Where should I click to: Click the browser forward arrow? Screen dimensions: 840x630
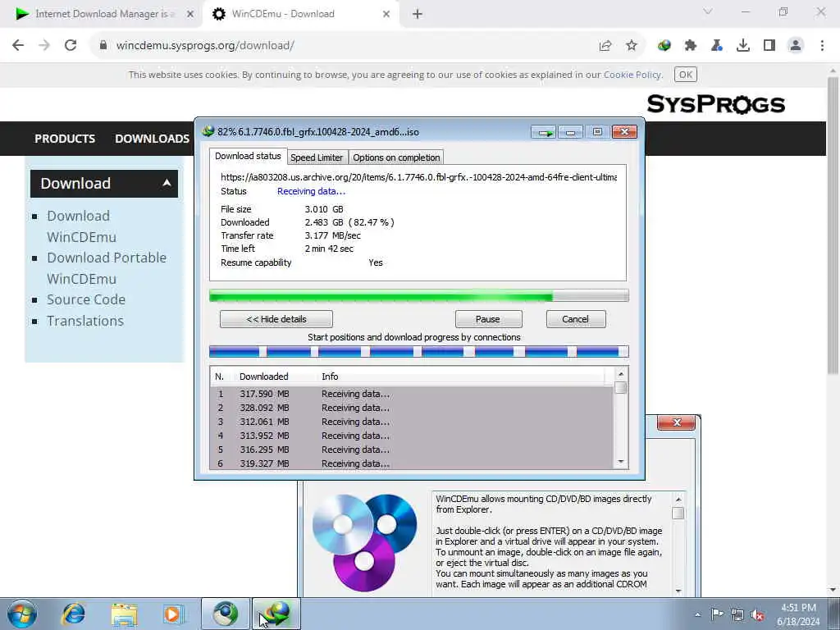(44, 46)
